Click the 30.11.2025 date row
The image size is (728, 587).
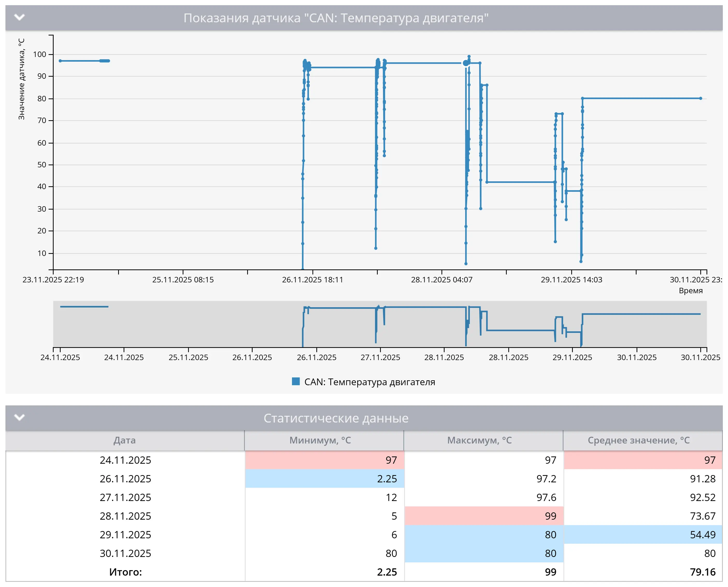[125, 554]
